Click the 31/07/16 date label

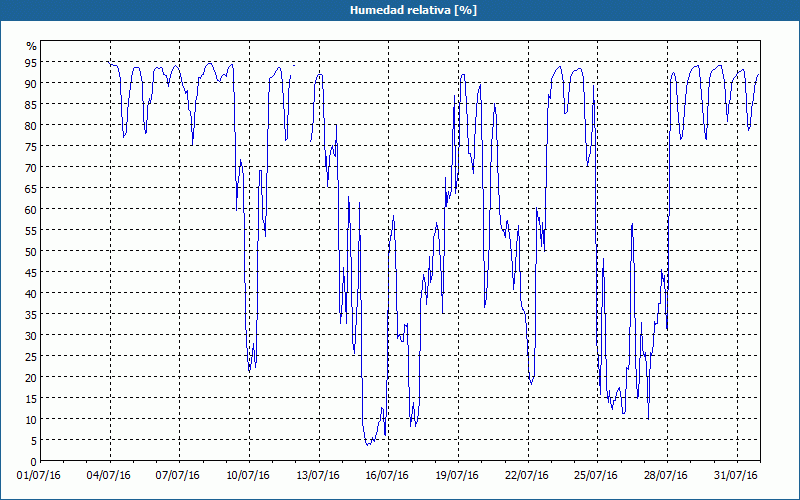[736, 476]
